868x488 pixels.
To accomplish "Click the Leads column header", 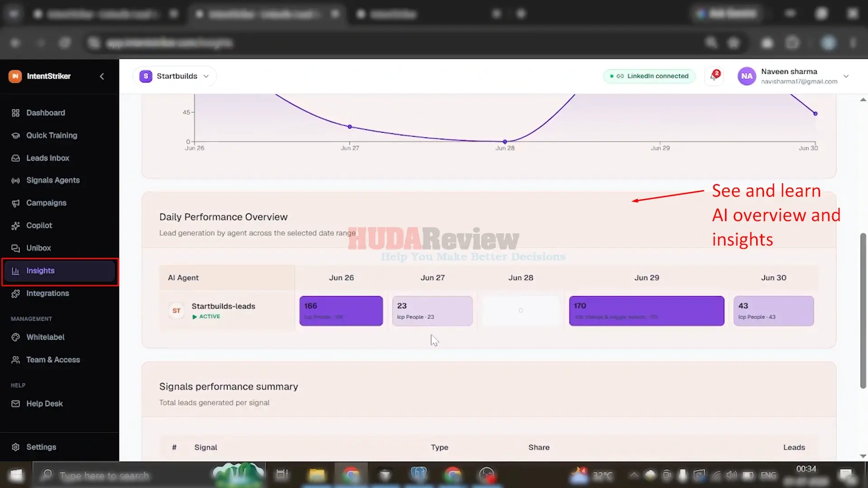I will click(x=794, y=447).
